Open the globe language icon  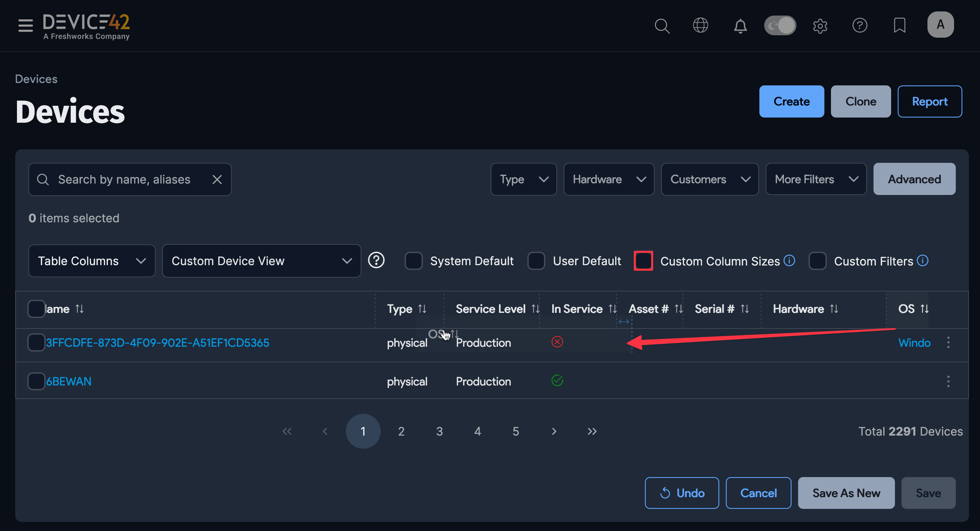coord(700,26)
